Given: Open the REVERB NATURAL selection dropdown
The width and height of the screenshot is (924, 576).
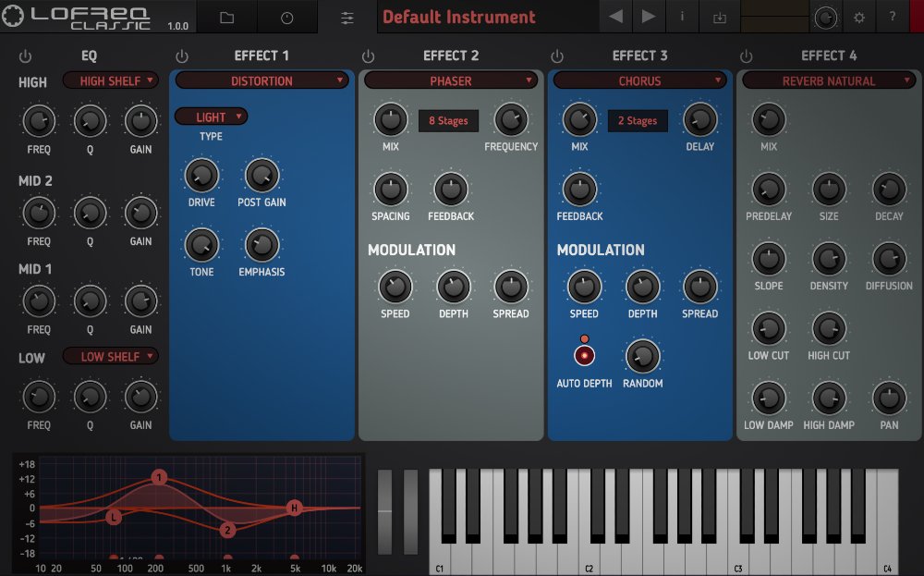Looking at the screenshot, I should (828, 80).
